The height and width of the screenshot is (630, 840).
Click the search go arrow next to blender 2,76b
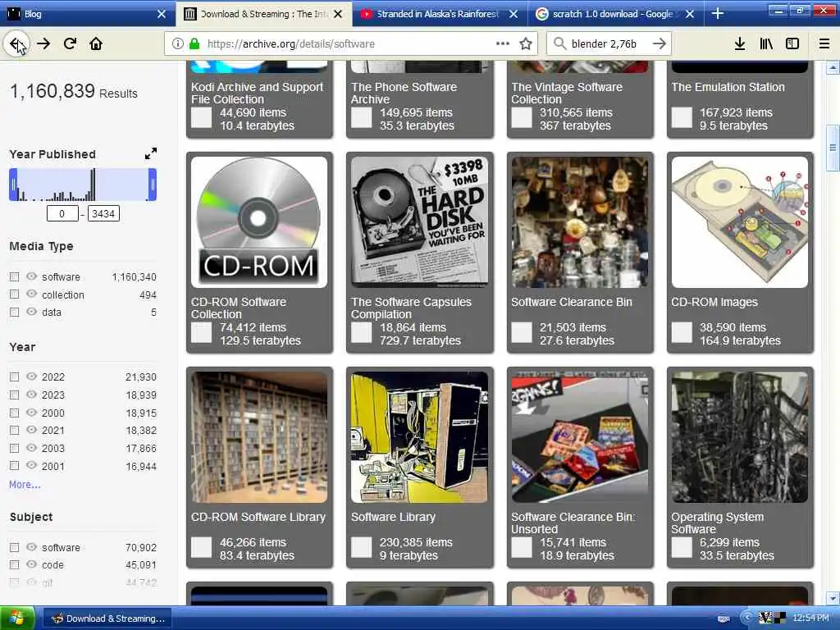659,44
